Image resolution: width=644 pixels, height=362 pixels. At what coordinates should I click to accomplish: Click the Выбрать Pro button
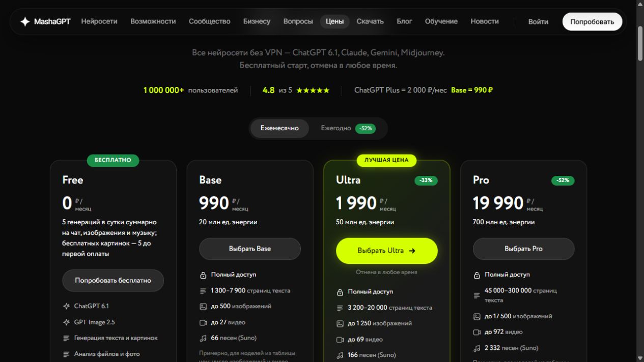click(x=524, y=249)
